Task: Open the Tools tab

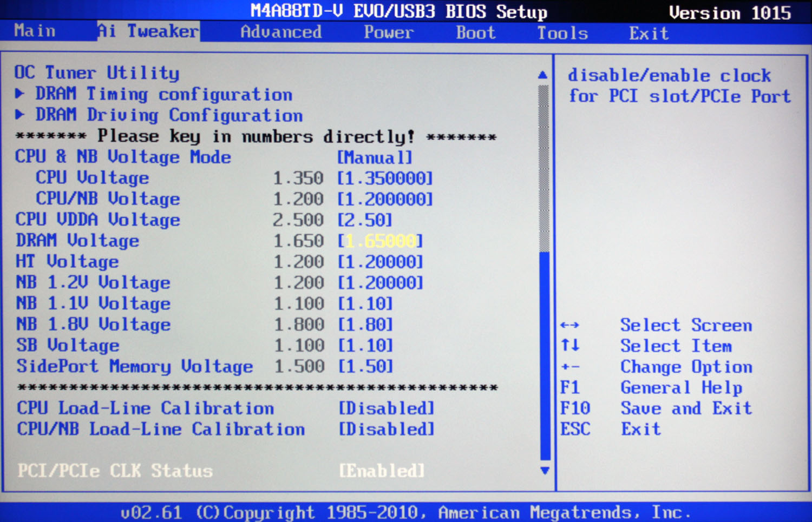Action: point(562,34)
